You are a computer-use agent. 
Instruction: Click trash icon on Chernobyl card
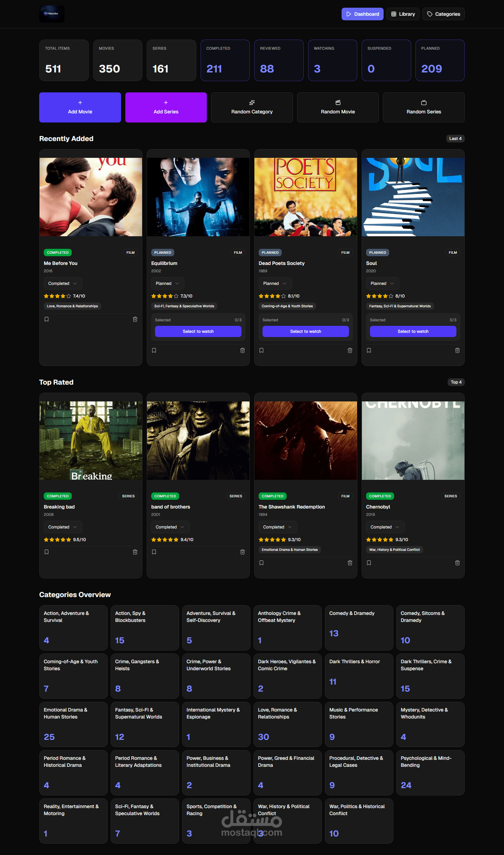[x=457, y=563]
